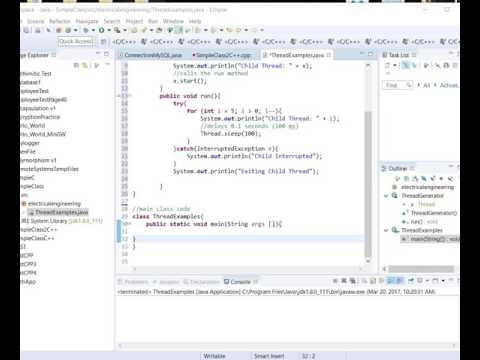Toggle Categorized view in Task List toolbar
Image resolution: width=480 pixels, height=360 pixels.
[405, 65]
